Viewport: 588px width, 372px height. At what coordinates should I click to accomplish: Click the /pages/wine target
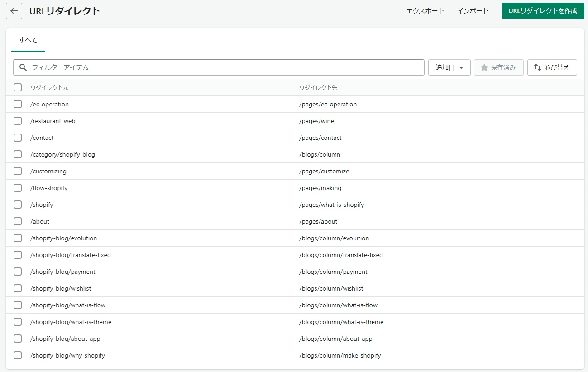pyautogui.click(x=316, y=121)
